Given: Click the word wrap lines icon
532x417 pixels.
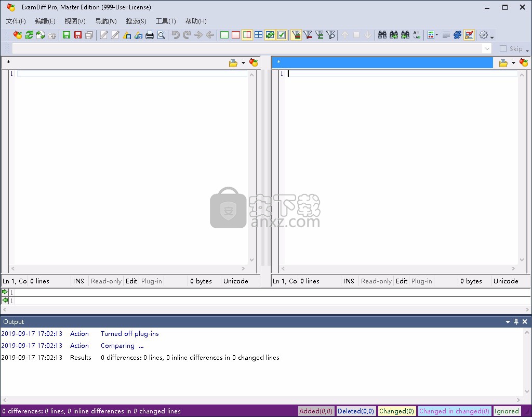Looking at the screenshot, I should click(446, 35).
